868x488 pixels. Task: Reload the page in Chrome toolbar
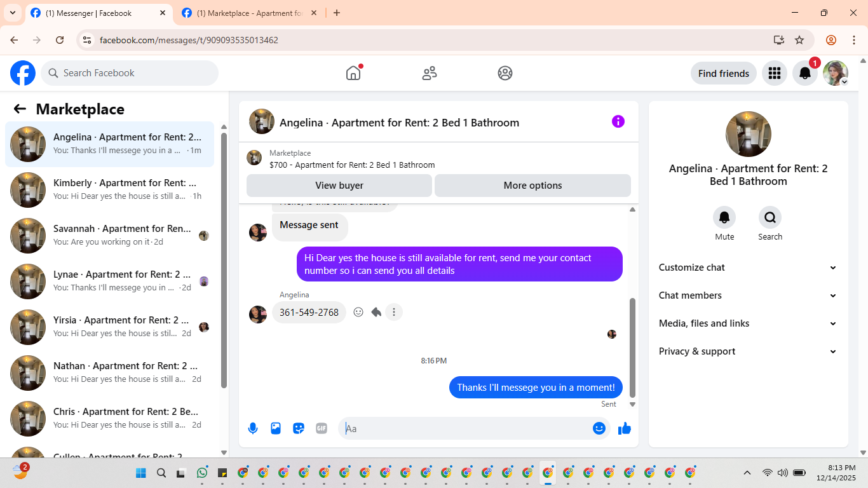point(60,40)
